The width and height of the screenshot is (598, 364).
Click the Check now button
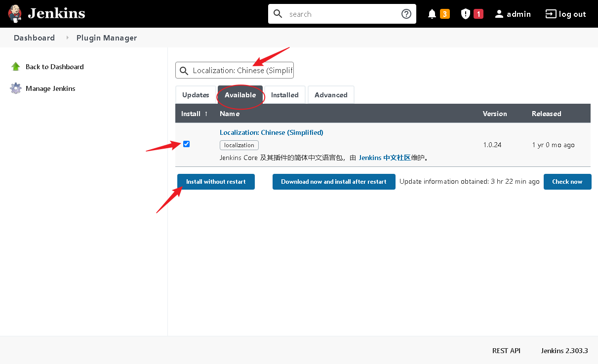(567, 182)
